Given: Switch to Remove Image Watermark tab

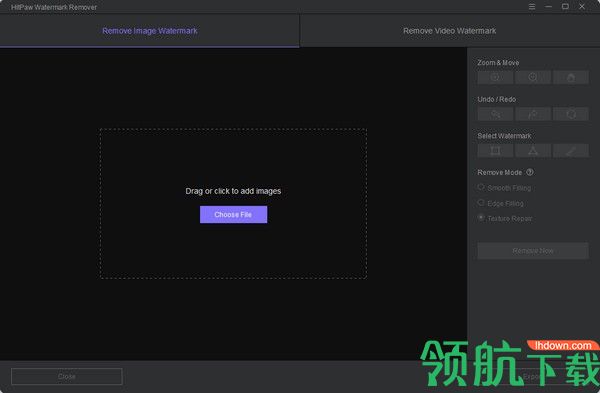Looking at the screenshot, I should (150, 31).
